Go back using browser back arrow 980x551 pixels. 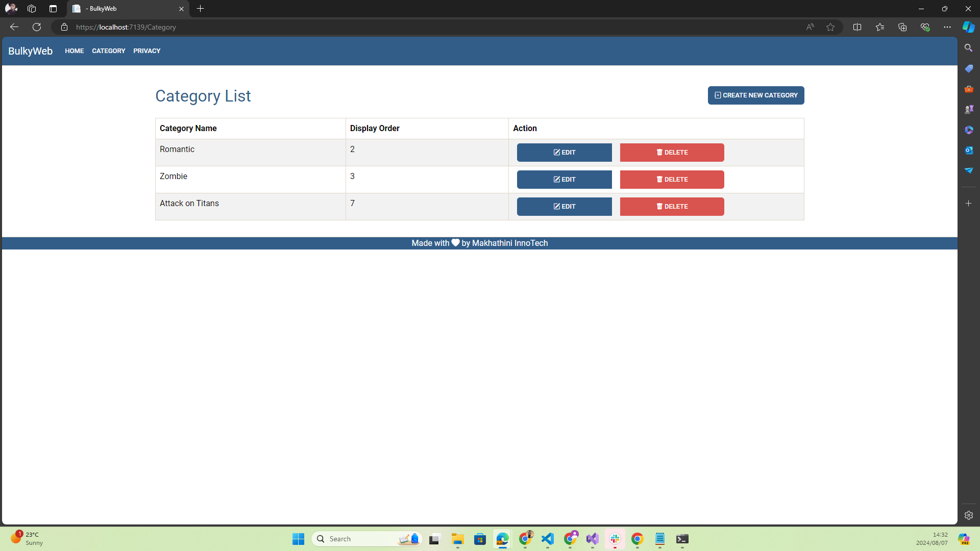(x=14, y=27)
